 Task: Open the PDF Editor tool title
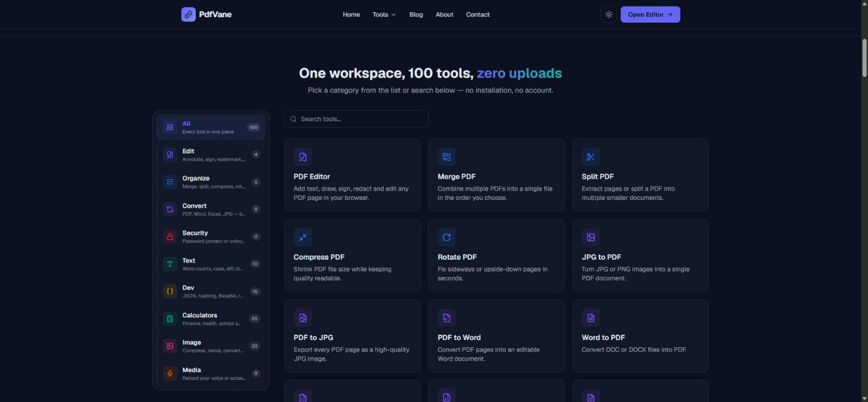312,177
